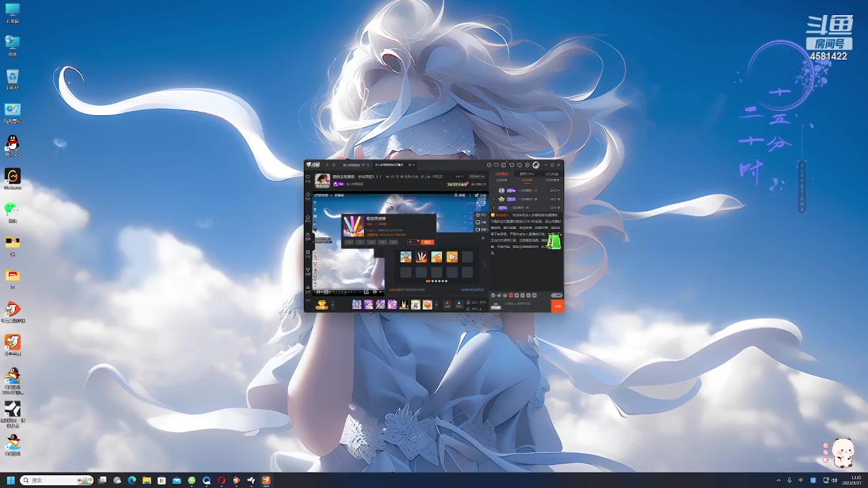Click the orange send gift button in popup

coord(427,242)
